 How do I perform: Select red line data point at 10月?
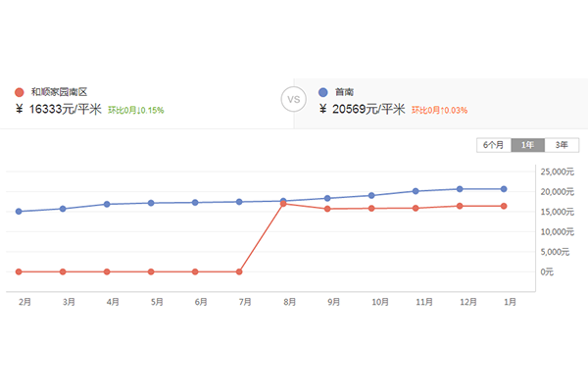[371, 208]
